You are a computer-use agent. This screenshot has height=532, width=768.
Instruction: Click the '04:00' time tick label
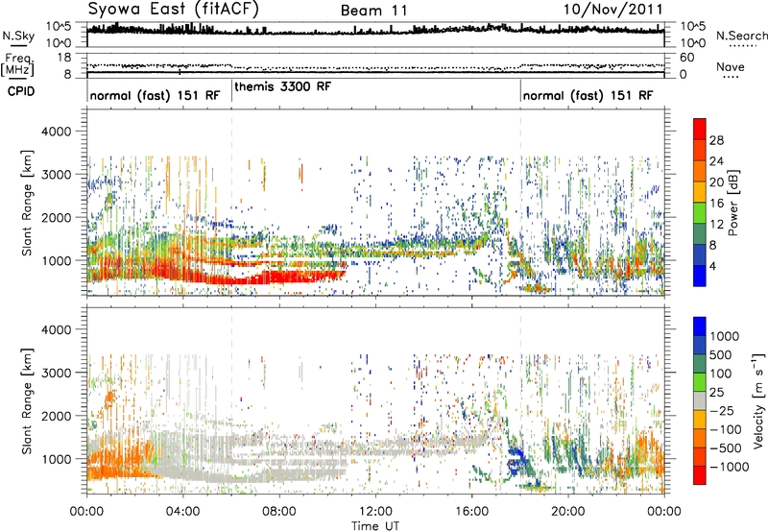tap(182, 512)
